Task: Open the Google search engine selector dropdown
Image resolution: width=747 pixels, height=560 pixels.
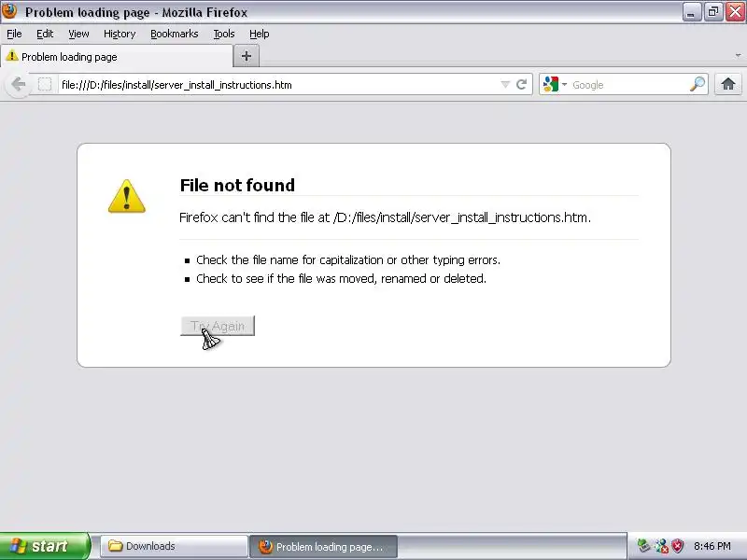Action: [555, 84]
